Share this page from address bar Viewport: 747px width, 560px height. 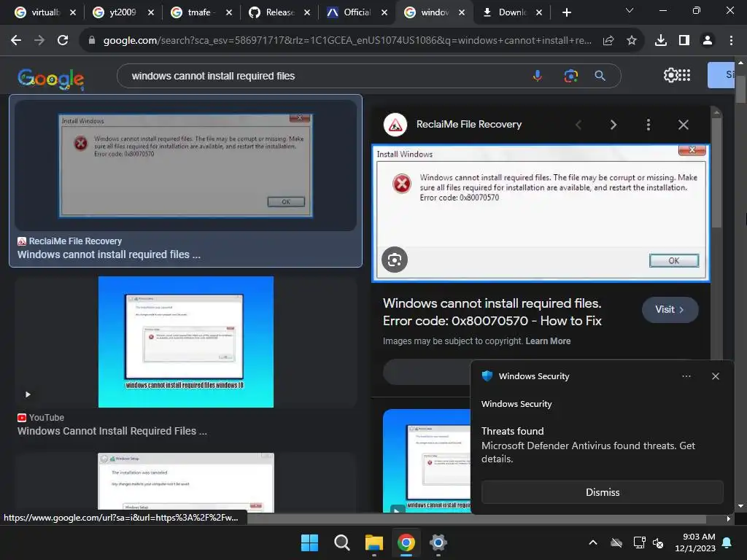click(x=608, y=41)
